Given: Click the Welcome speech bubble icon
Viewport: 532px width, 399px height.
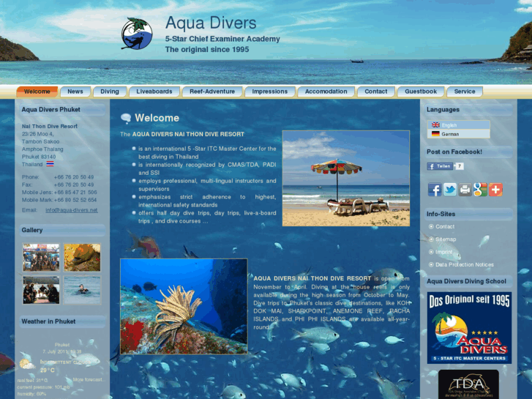Looking at the screenshot, I should coord(126,118).
